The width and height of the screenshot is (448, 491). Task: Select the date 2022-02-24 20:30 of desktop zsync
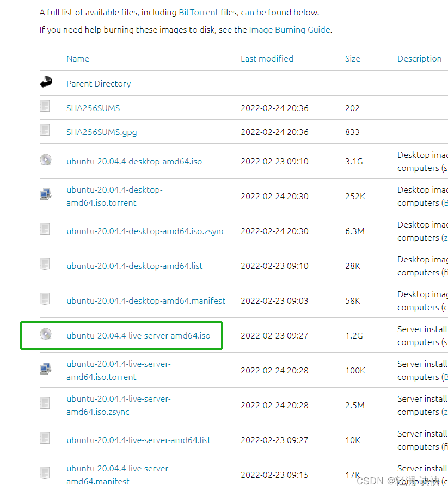274,231
